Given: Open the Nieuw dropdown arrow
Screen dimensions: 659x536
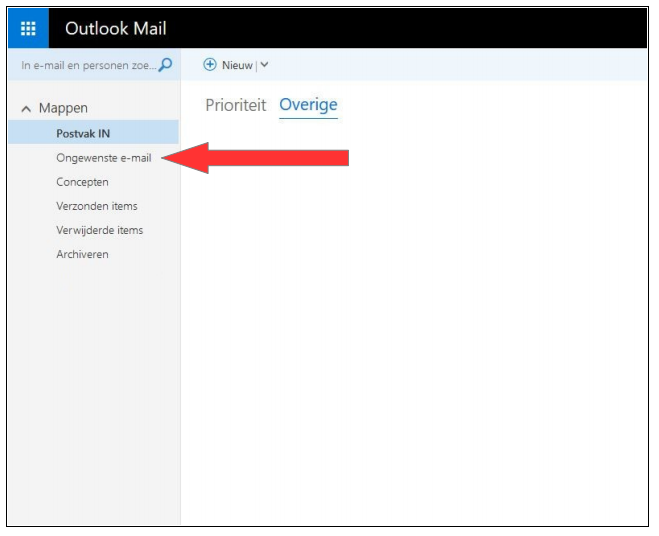Looking at the screenshot, I should [x=265, y=65].
